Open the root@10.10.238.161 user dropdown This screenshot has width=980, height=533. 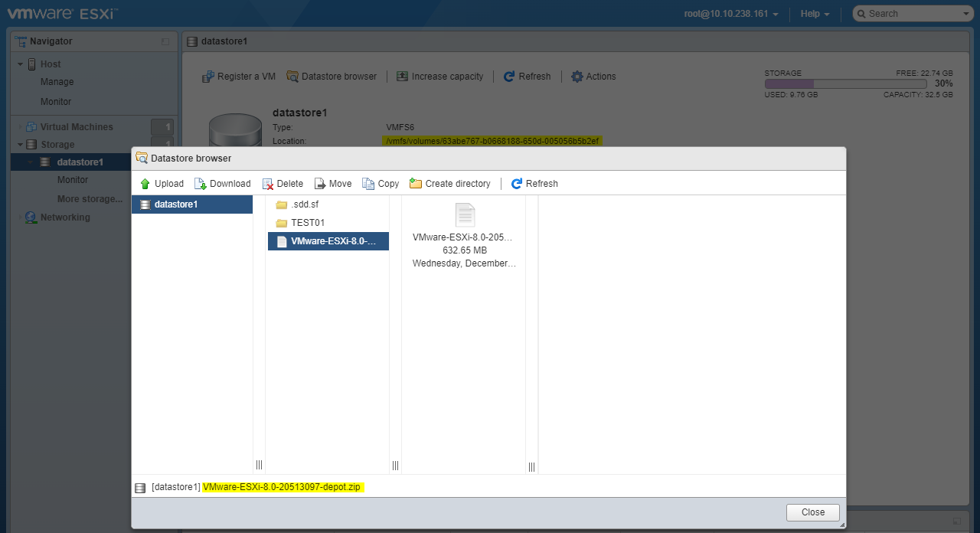point(730,14)
